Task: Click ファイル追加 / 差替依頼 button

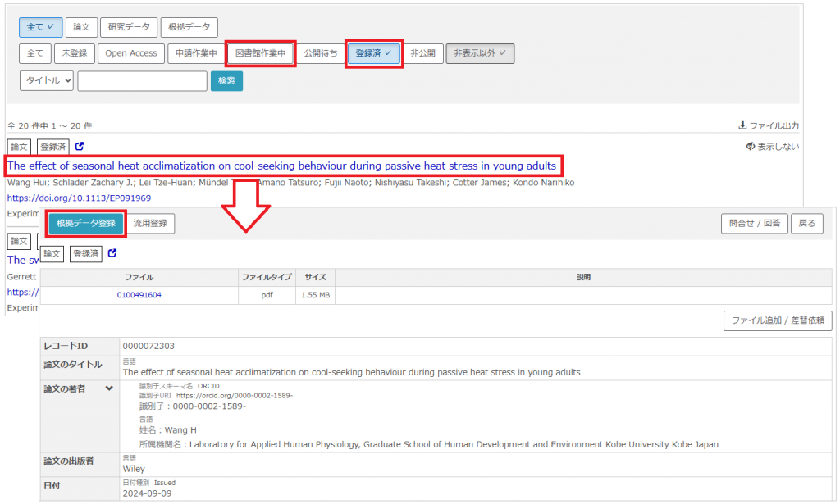Action: click(778, 320)
